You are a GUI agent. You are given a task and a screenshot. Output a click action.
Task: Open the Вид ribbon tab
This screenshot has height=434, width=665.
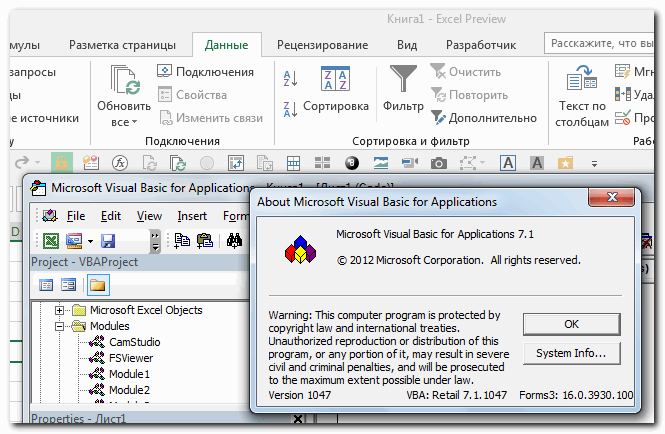tap(407, 45)
